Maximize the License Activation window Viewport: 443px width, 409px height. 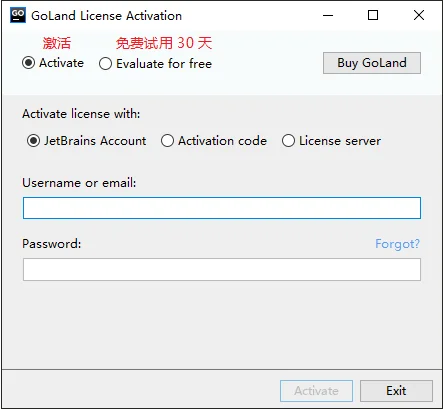point(373,15)
